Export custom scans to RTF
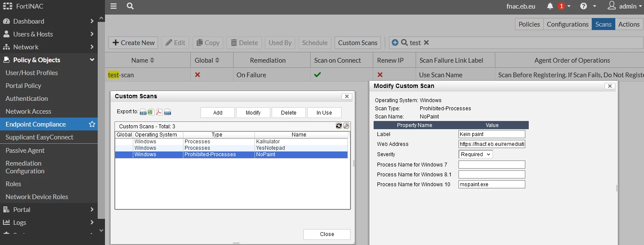 (x=168, y=112)
